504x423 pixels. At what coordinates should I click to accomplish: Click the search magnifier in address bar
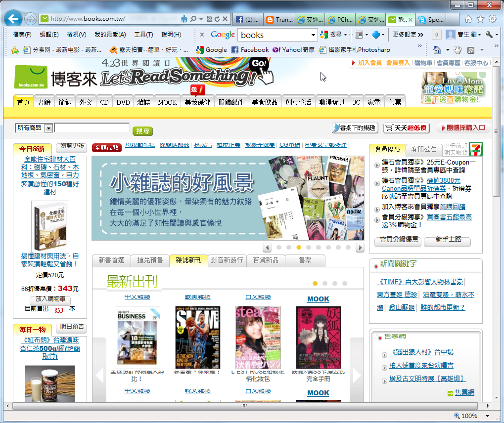click(193, 19)
